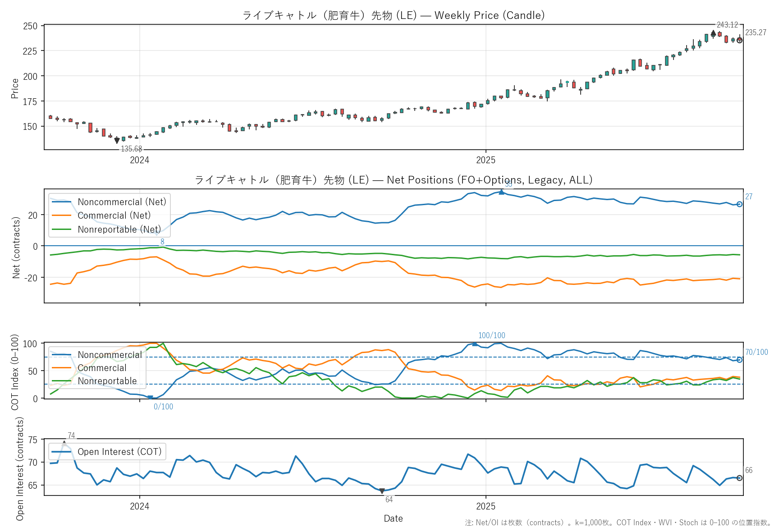
Task: Toggle Noncommercial (Net) legend entry
Action: point(122,202)
